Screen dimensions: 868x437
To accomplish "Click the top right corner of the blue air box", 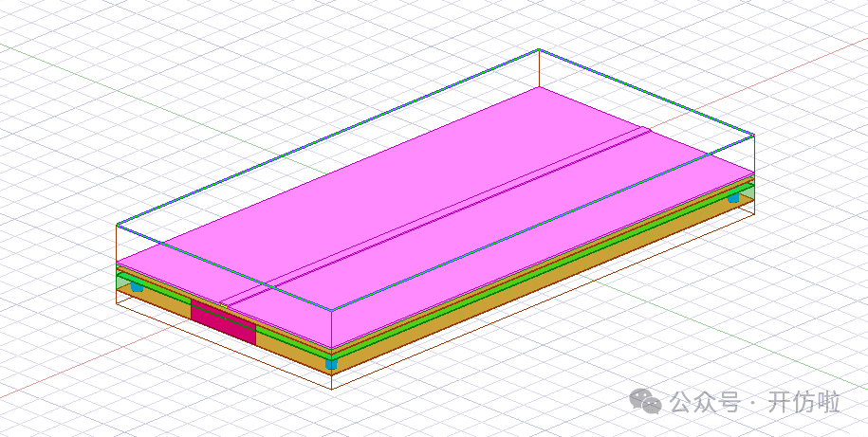I will coord(753,135).
